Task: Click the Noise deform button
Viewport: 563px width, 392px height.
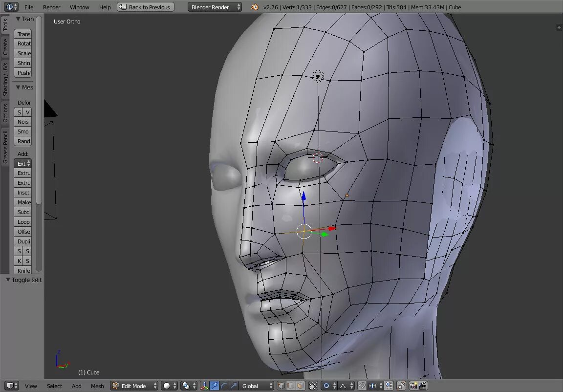Action: point(23,122)
